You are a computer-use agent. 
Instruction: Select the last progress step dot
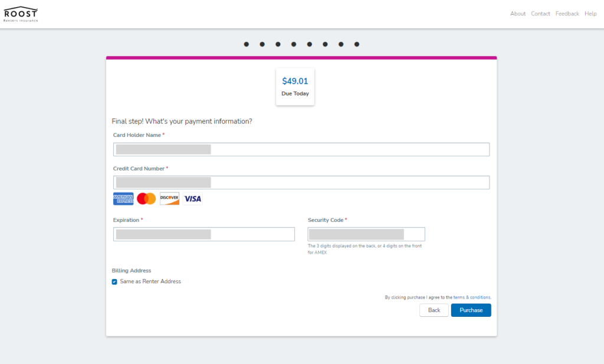[x=357, y=44]
